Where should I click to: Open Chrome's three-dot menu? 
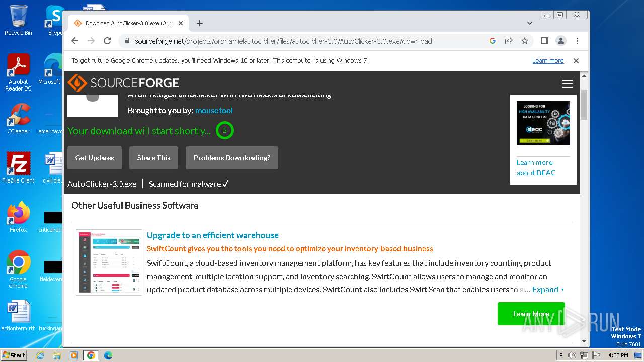[x=577, y=41]
